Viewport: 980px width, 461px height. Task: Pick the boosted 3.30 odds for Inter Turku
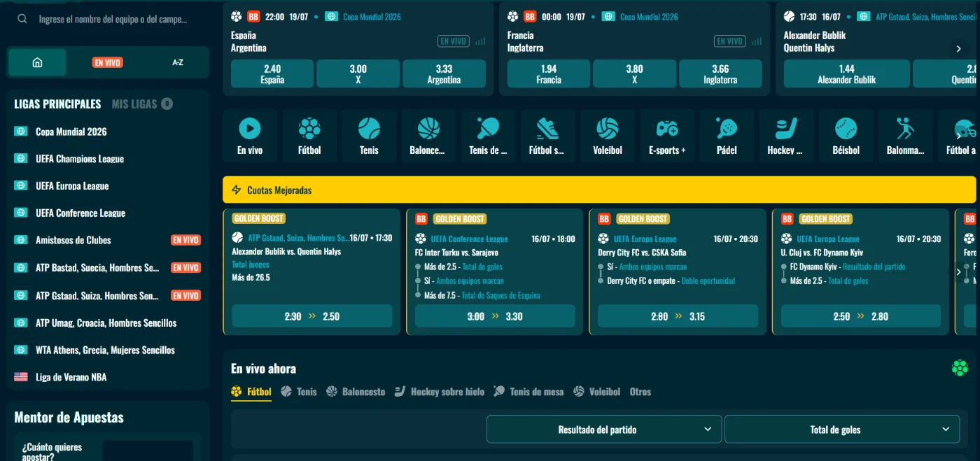tap(495, 316)
